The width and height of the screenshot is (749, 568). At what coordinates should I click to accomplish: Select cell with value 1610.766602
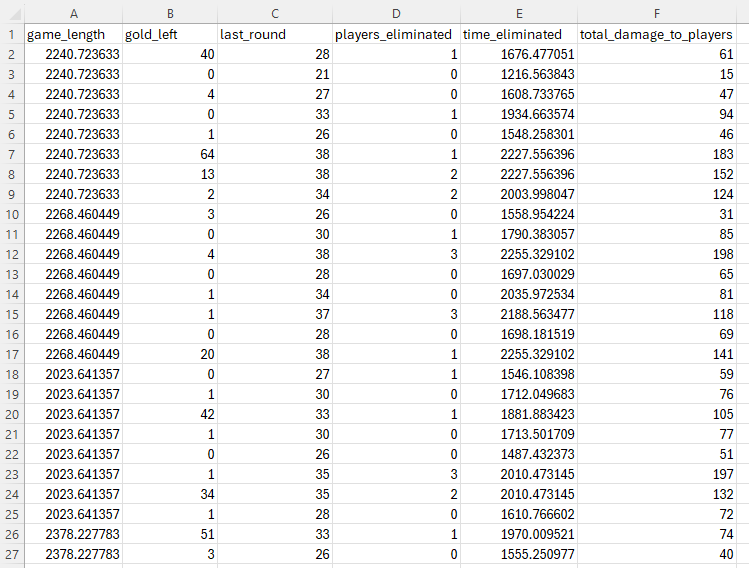[519, 514]
